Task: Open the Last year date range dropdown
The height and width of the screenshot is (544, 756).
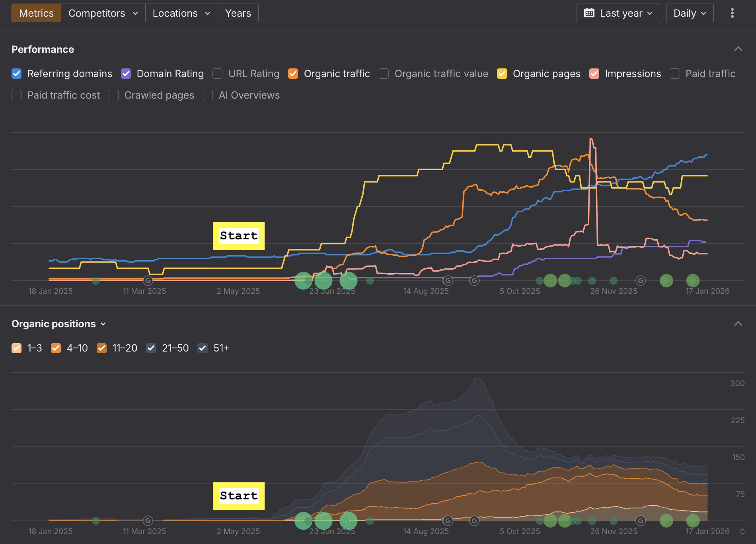Action: pyautogui.click(x=618, y=13)
